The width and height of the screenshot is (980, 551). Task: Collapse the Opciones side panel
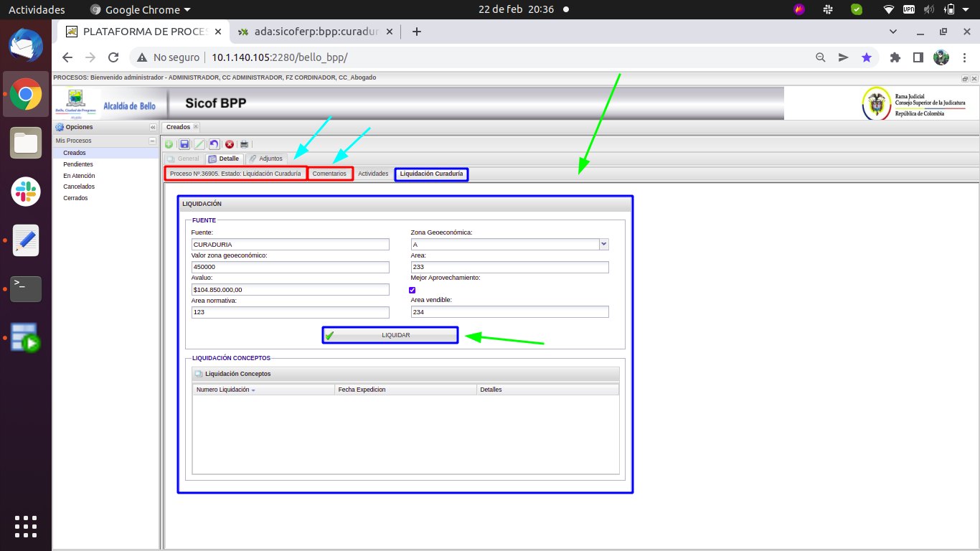point(152,127)
